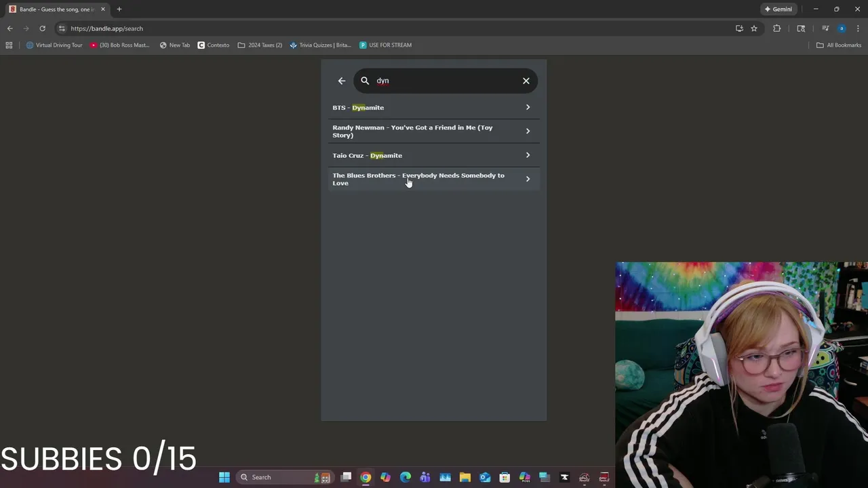This screenshot has height=488, width=868.
Task: Open File Explorer on taskbar
Action: [x=465, y=477]
